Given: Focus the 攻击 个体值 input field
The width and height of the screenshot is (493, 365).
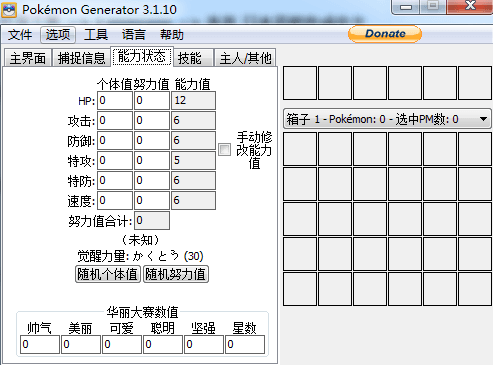Looking at the screenshot, I should point(115,120).
